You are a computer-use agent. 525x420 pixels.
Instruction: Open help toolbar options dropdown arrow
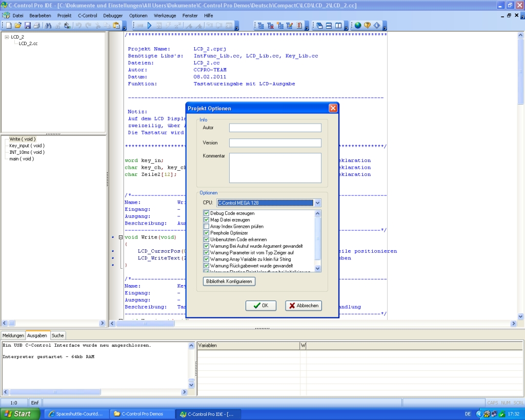point(385,27)
